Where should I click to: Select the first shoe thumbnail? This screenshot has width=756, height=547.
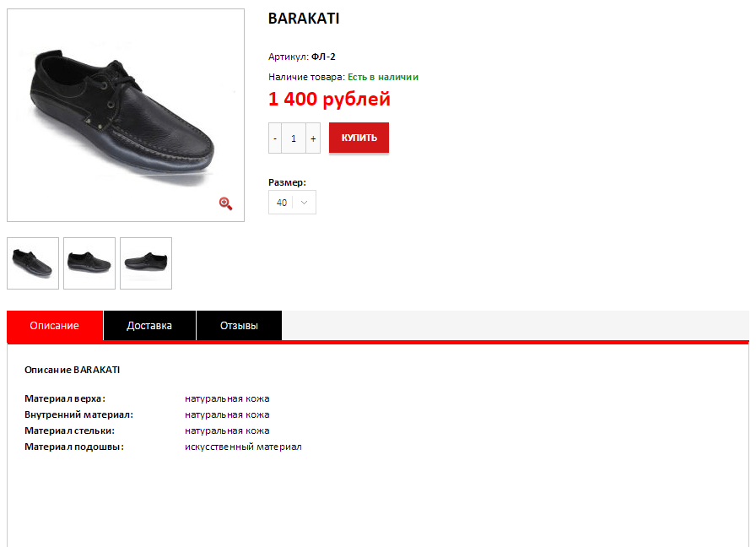point(33,263)
